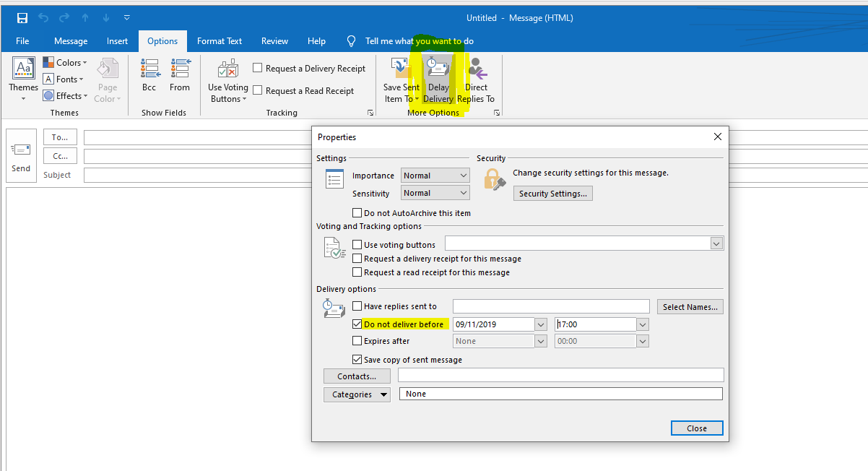The image size is (868, 471).
Task: Open the 17:00 delivery time dropdown
Action: pos(643,324)
